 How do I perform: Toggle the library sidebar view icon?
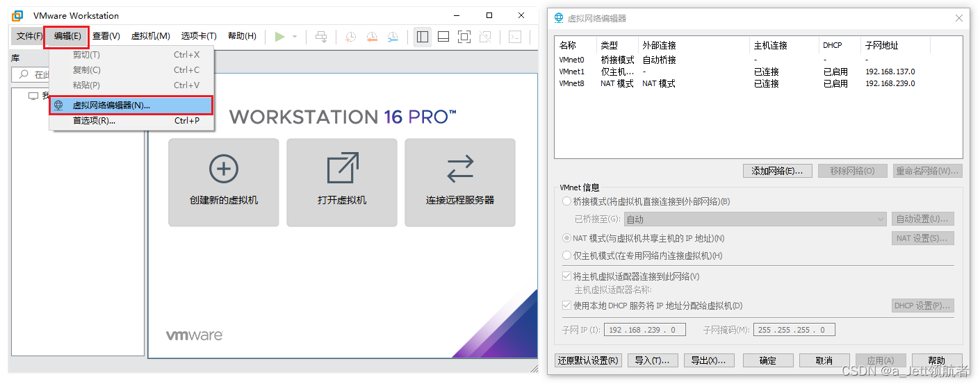pyautogui.click(x=422, y=37)
